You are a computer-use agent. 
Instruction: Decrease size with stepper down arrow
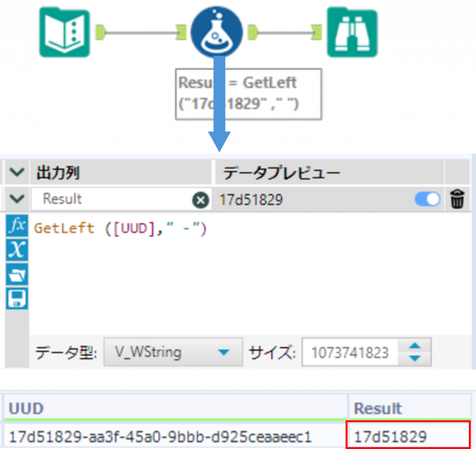tap(416, 358)
